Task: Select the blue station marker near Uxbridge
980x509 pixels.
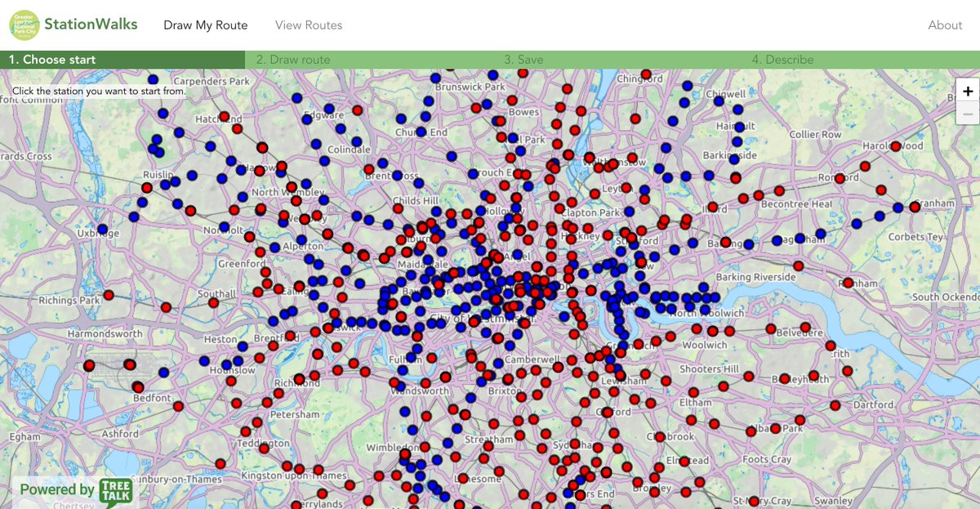Action: 103,229
